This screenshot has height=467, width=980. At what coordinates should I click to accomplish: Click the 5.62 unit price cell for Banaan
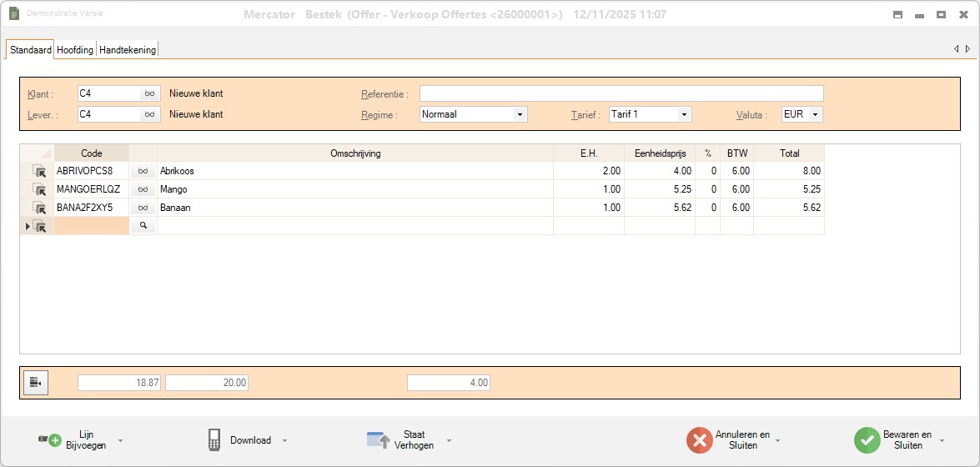(660, 208)
